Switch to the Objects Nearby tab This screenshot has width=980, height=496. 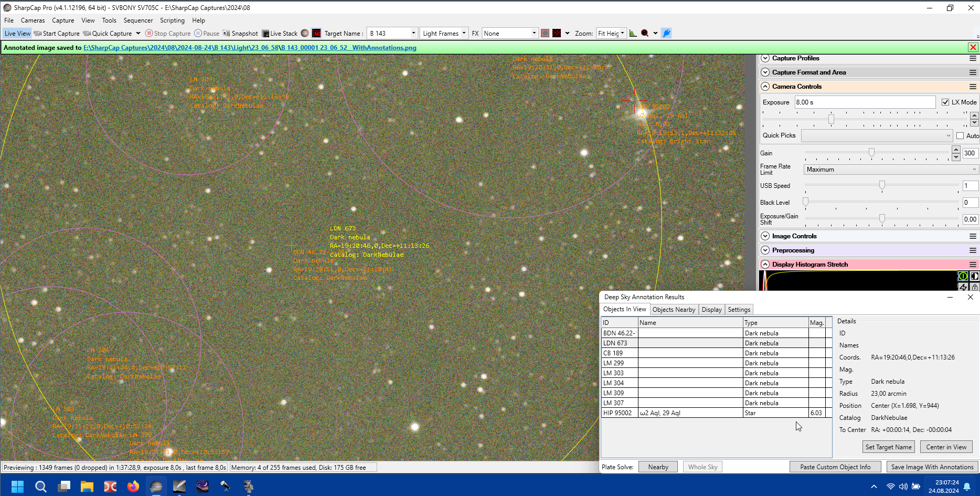pos(674,310)
